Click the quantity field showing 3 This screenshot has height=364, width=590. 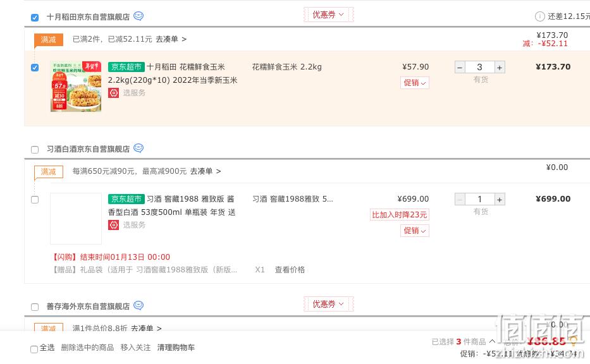(x=480, y=68)
